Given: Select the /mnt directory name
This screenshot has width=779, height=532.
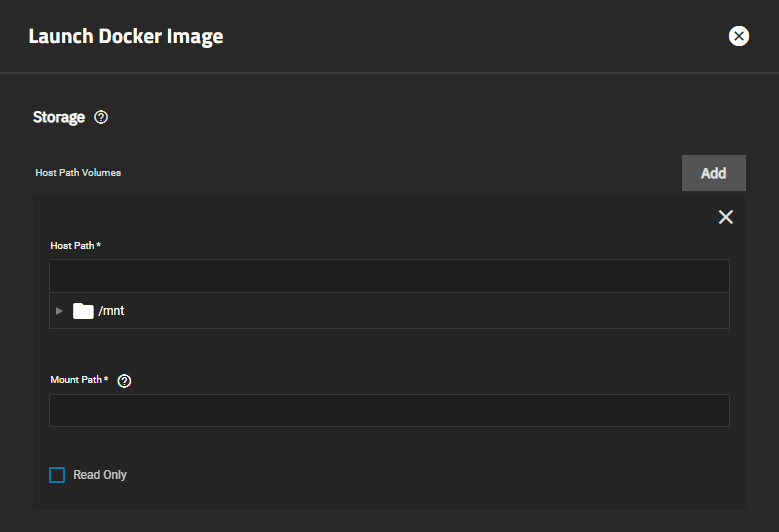Looking at the screenshot, I should tap(112, 311).
